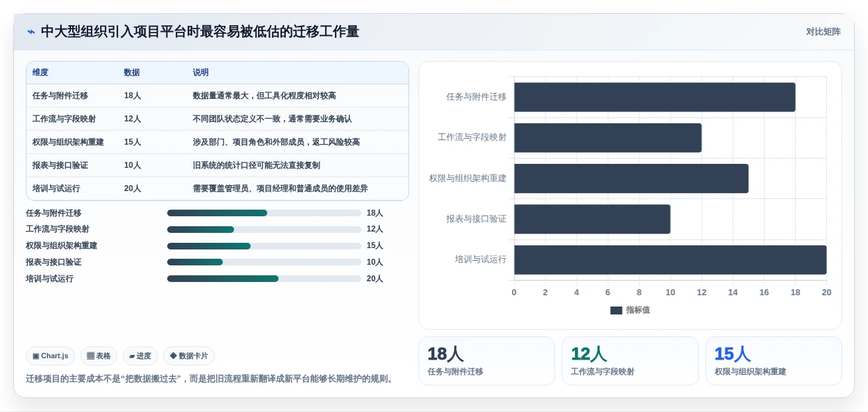
Task: Click the 报表与接口验证 cell in the table
Action: click(x=60, y=165)
